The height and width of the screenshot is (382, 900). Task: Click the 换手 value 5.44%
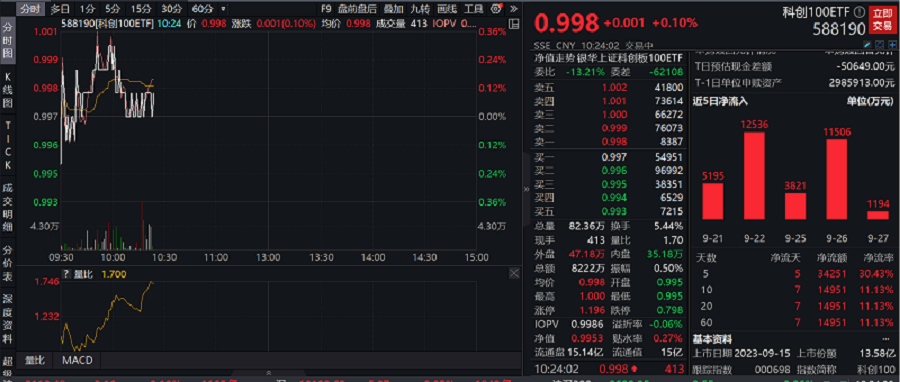669,225
